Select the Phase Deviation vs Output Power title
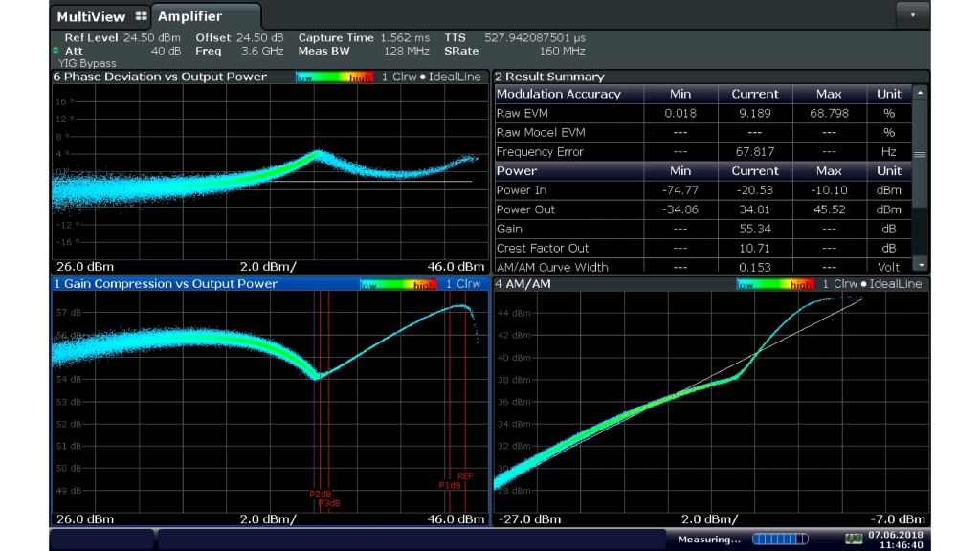980x551 pixels. click(159, 77)
